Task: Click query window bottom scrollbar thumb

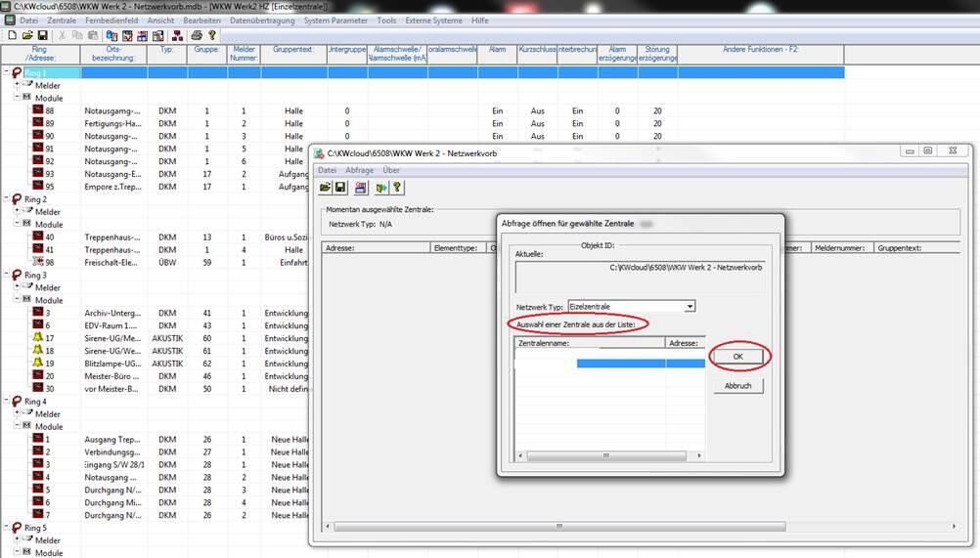Action: (x=559, y=526)
